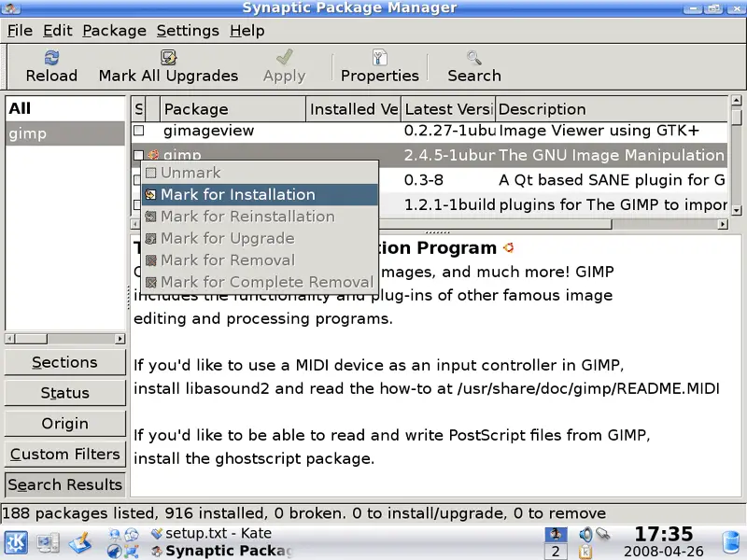Image resolution: width=747 pixels, height=560 pixels.
Task: Click the Search magnifier icon
Action: pos(473,58)
